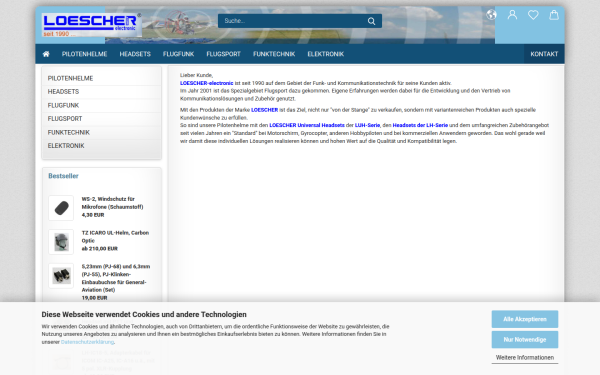This screenshot has width=600, height=375.
Task: Click the LOESCHER-electronic link in intro text
Action: click(x=207, y=83)
